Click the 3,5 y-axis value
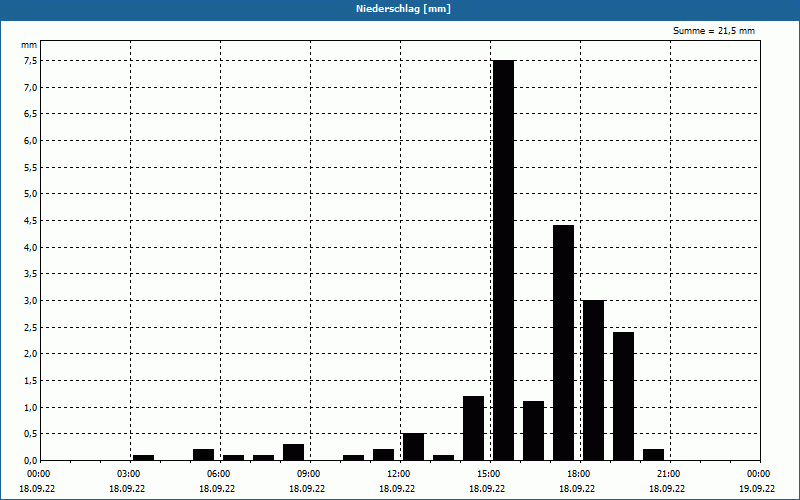The image size is (800, 500). click(x=31, y=274)
